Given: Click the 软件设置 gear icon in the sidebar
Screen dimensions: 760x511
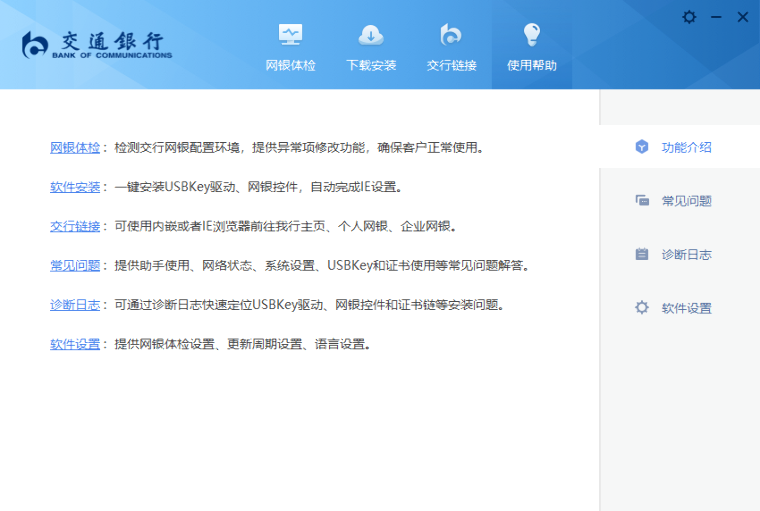Looking at the screenshot, I should click(642, 307).
